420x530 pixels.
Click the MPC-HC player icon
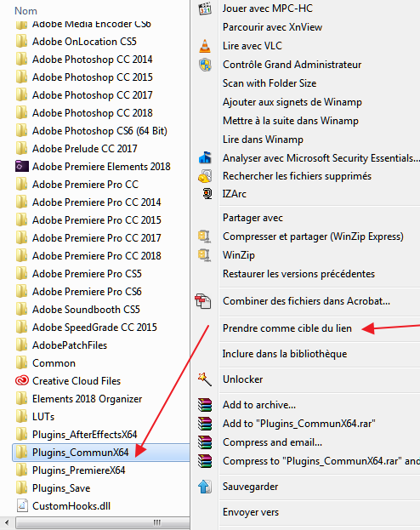[x=205, y=9]
